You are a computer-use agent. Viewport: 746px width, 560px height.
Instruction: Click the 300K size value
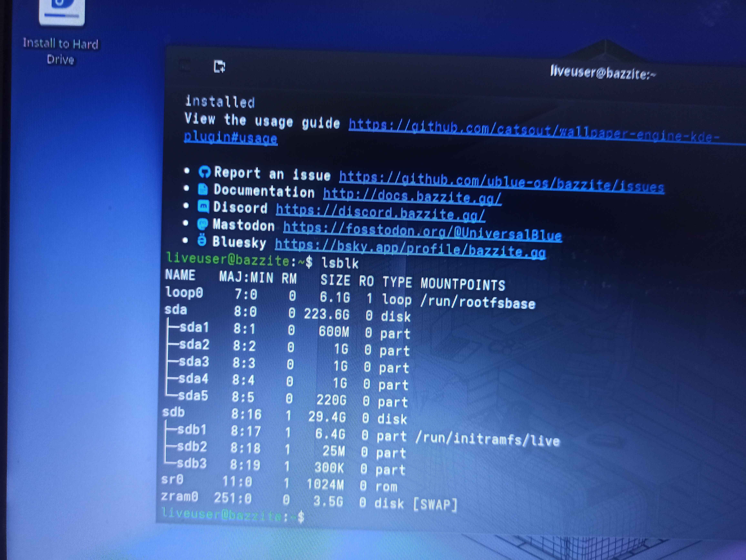tap(329, 467)
